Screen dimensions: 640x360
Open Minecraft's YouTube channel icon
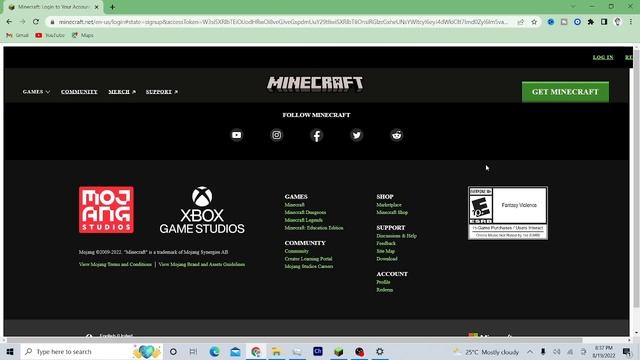click(x=236, y=135)
